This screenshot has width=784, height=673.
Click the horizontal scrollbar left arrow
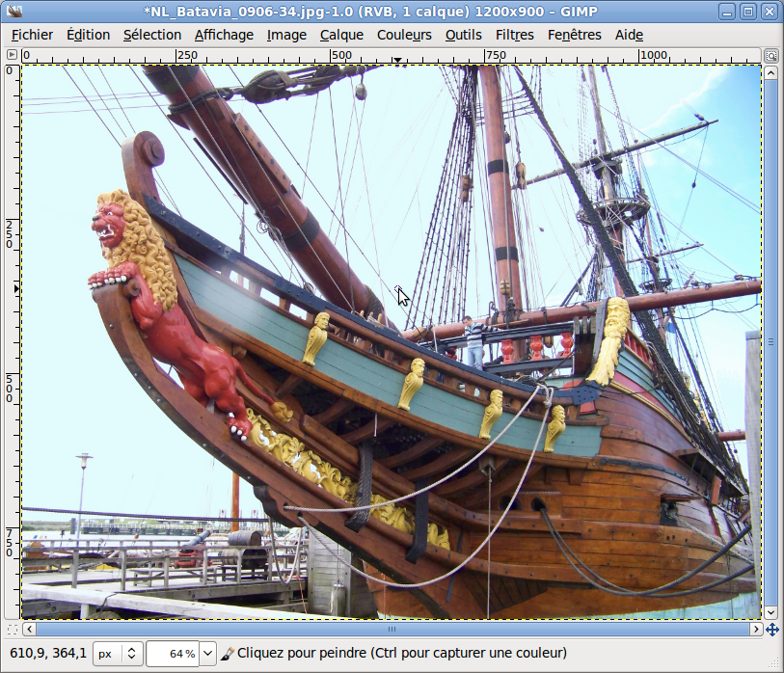[30, 629]
